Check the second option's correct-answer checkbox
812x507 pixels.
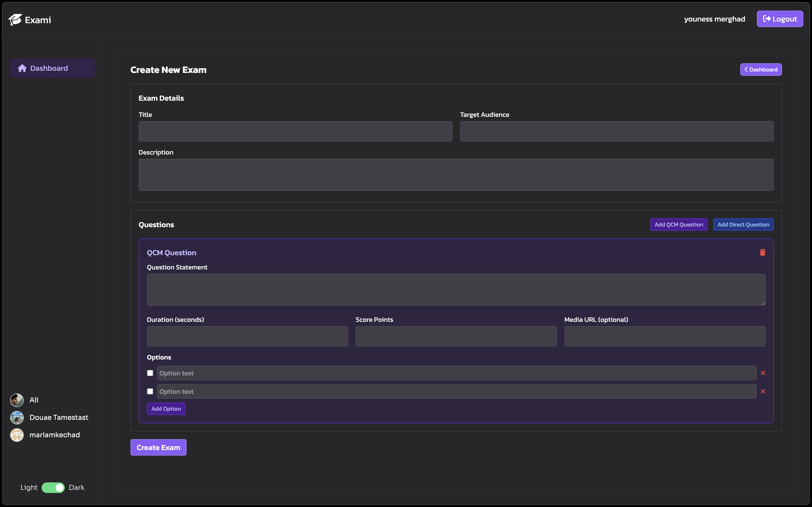click(150, 391)
